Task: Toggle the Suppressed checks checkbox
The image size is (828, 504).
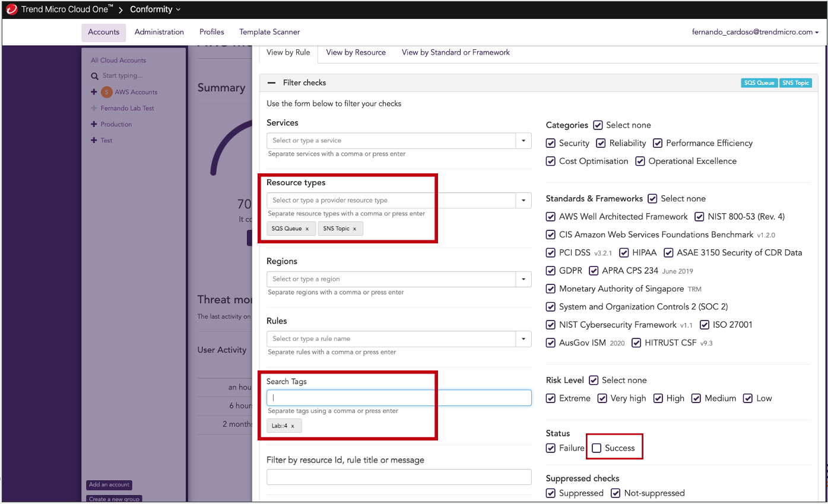Action: pos(551,493)
